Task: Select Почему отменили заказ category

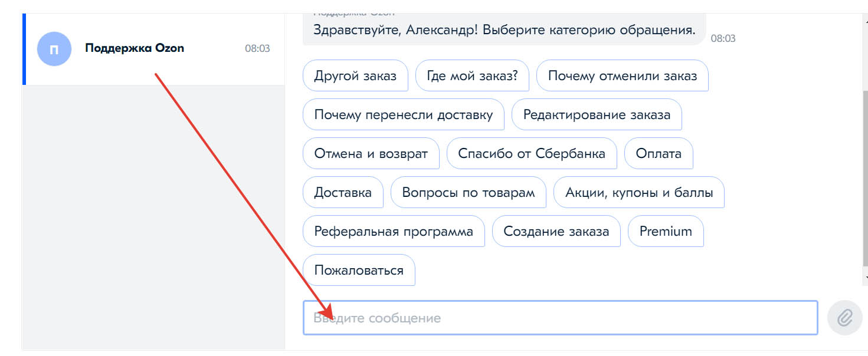Action: tap(623, 76)
